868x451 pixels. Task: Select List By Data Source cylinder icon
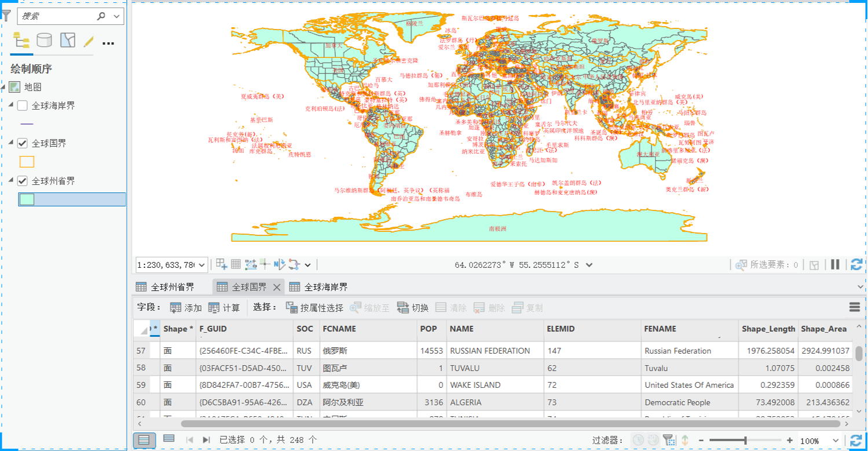click(x=44, y=41)
